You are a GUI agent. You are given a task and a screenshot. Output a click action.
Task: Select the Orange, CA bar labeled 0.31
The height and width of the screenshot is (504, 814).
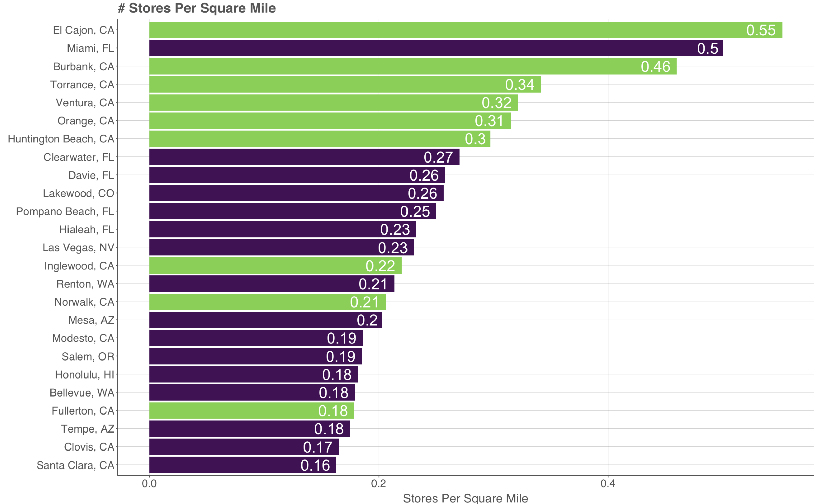(330, 121)
